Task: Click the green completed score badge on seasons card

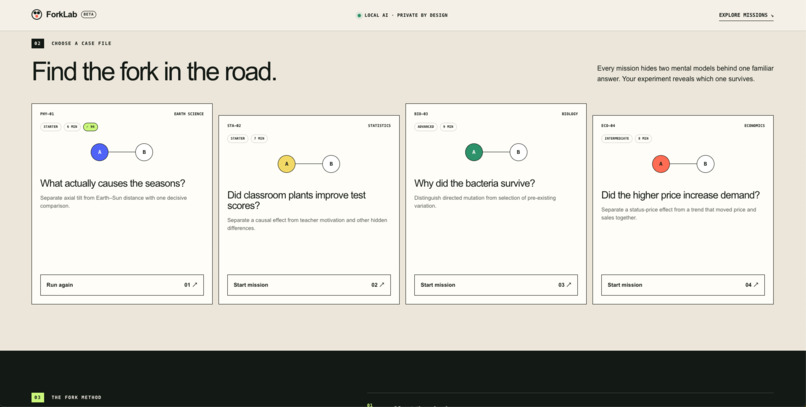Action: click(x=91, y=126)
